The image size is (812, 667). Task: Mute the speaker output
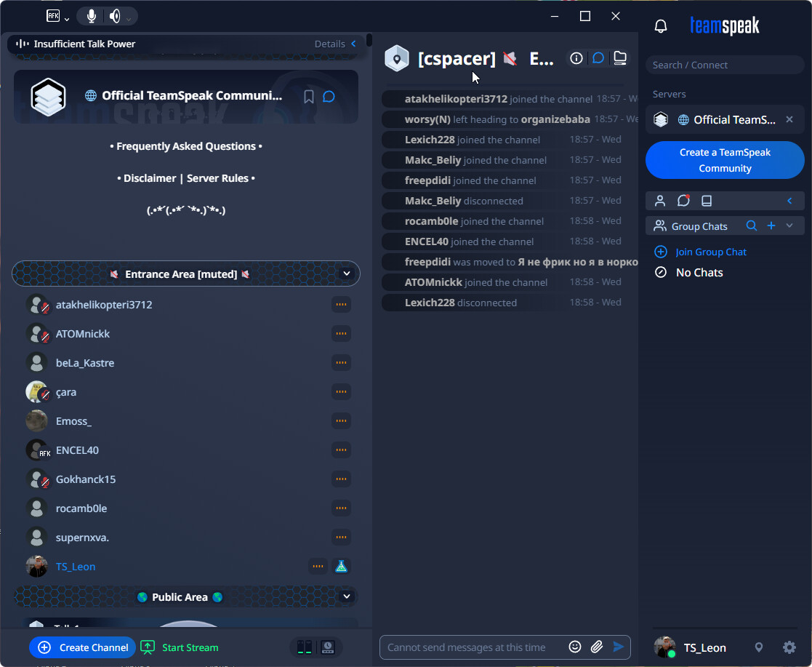115,16
